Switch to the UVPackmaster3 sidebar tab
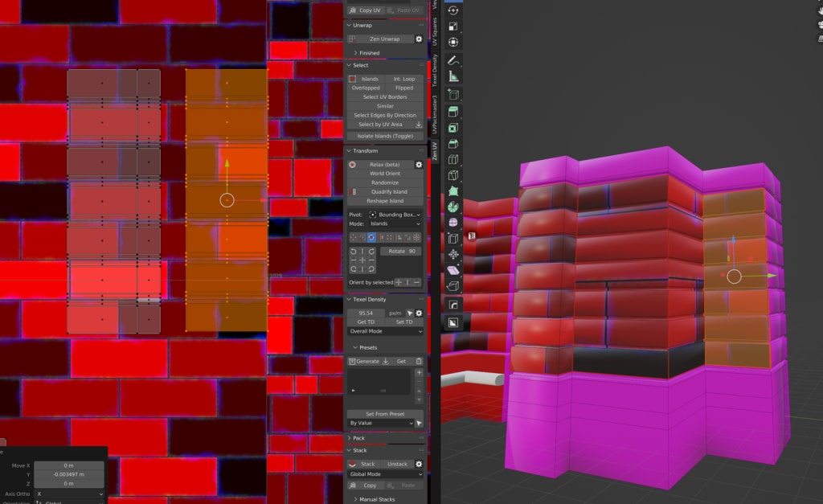Image resolution: width=823 pixels, height=504 pixels. click(435, 114)
